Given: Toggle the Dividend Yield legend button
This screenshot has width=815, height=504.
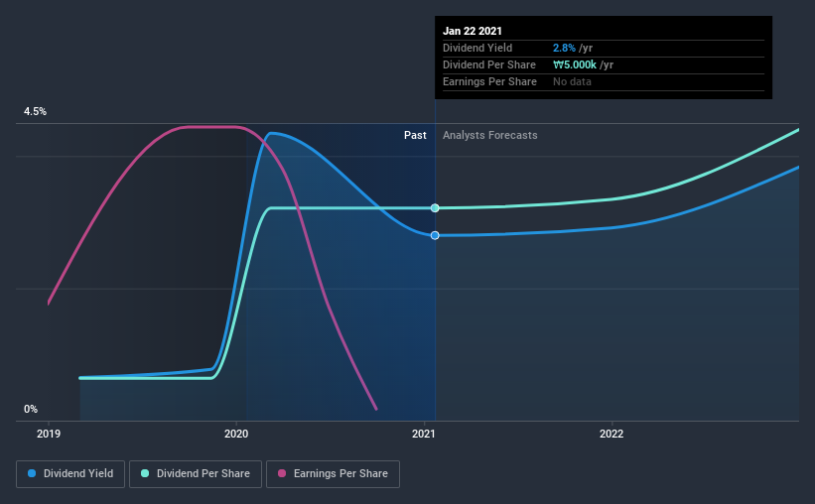Looking at the screenshot, I should point(70,474).
